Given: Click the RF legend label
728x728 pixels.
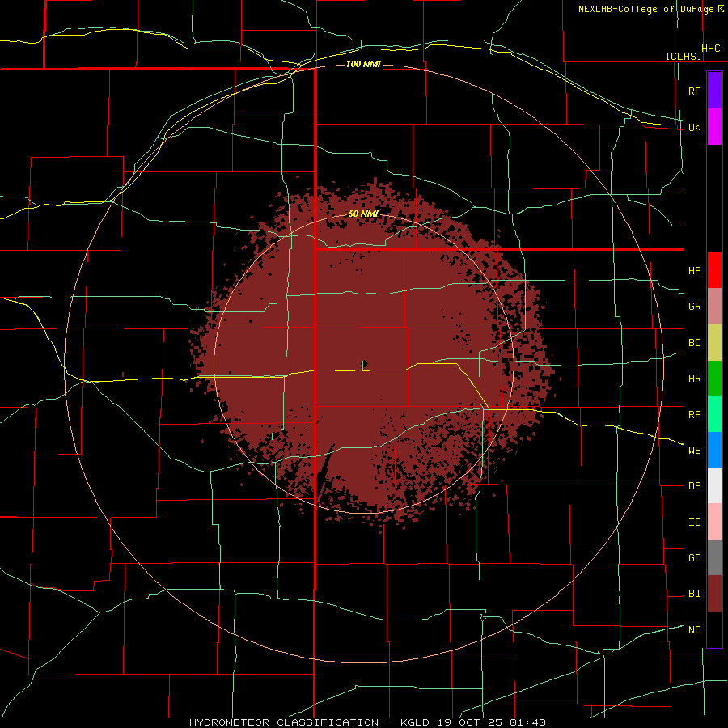Looking at the screenshot, I should tap(694, 91).
